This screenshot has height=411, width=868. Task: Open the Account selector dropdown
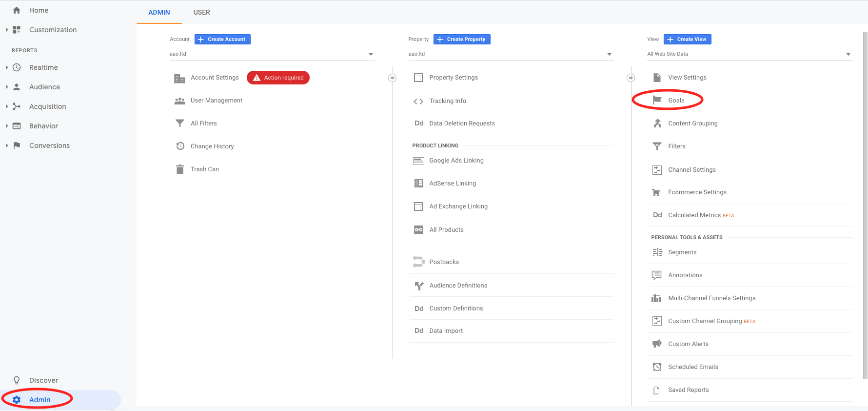click(272, 54)
